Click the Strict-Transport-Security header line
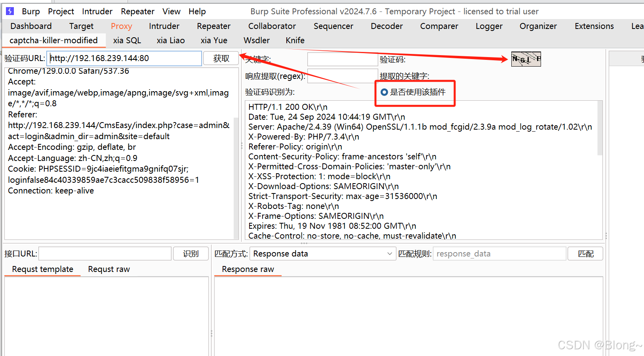This screenshot has height=356, width=644. pos(343,196)
